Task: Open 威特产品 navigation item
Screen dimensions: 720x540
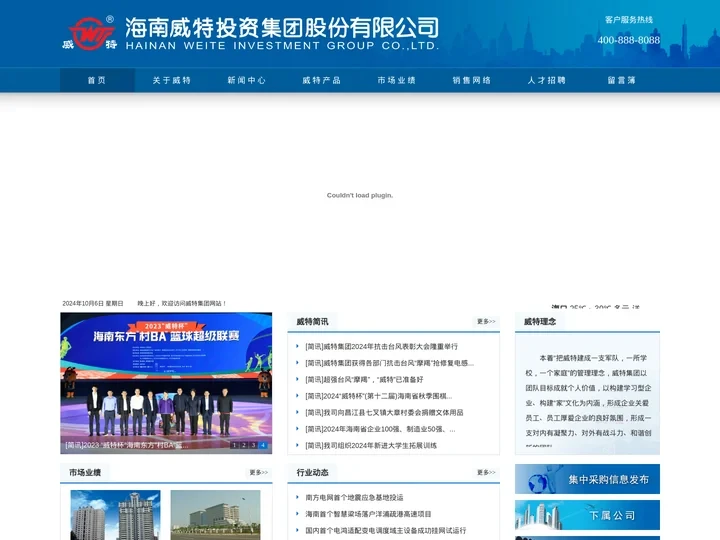Action: 321,80
